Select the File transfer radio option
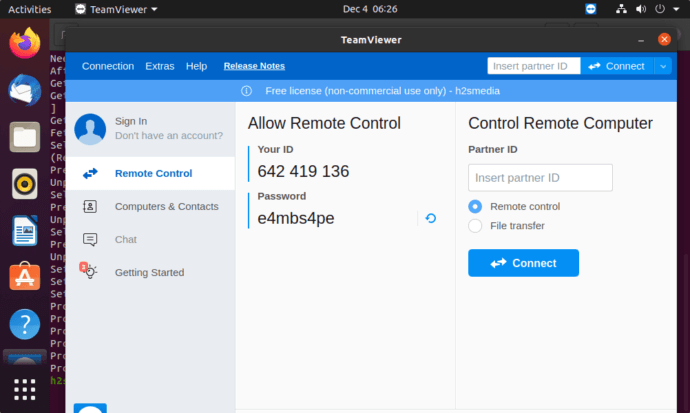 (475, 226)
